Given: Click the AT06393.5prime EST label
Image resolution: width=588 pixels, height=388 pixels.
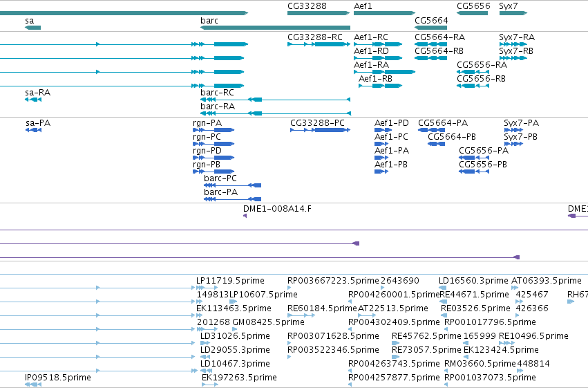Looking at the screenshot, I should pos(547,281).
